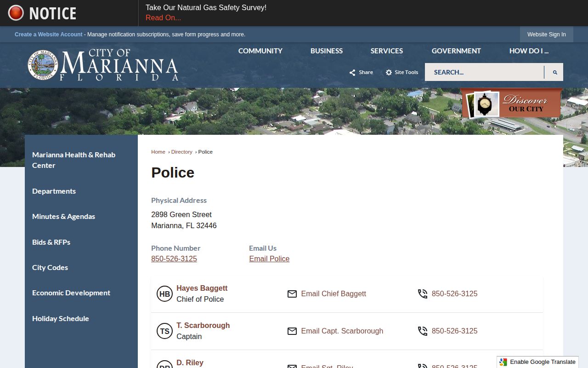Click the Site Tools text label
Image resolution: width=588 pixels, height=368 pixels.
click(407, 72)
